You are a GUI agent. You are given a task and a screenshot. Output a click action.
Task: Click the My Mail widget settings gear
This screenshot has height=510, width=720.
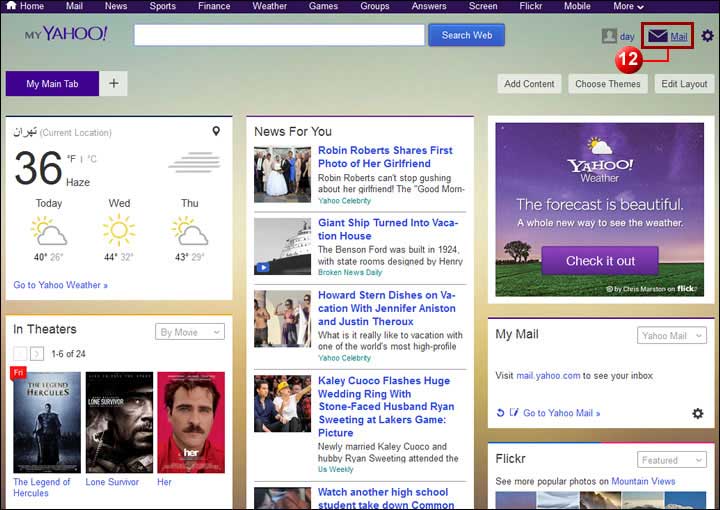[x=698, y=413]
